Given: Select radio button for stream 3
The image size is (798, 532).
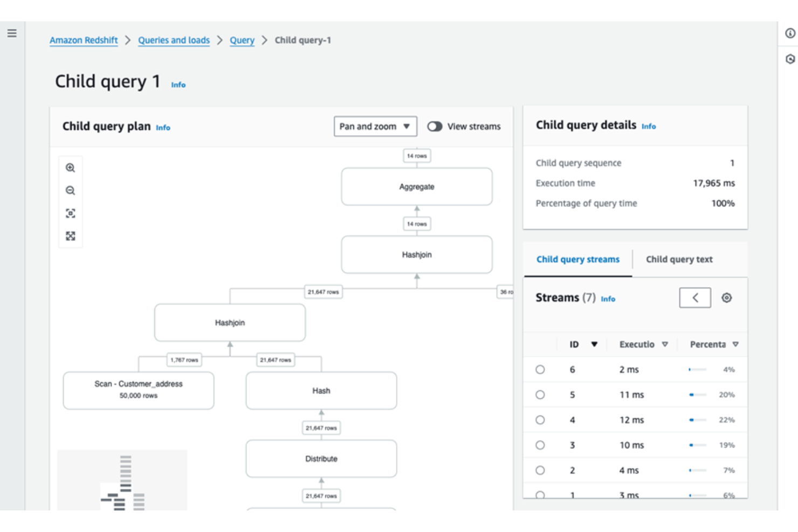Looking at the screenshot, I should 540,445.
